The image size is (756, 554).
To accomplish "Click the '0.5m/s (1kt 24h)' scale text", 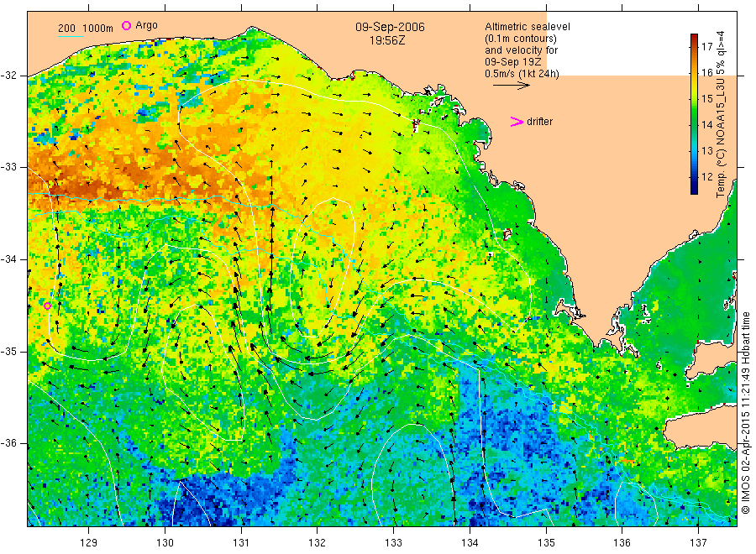I will pos(522,74).
